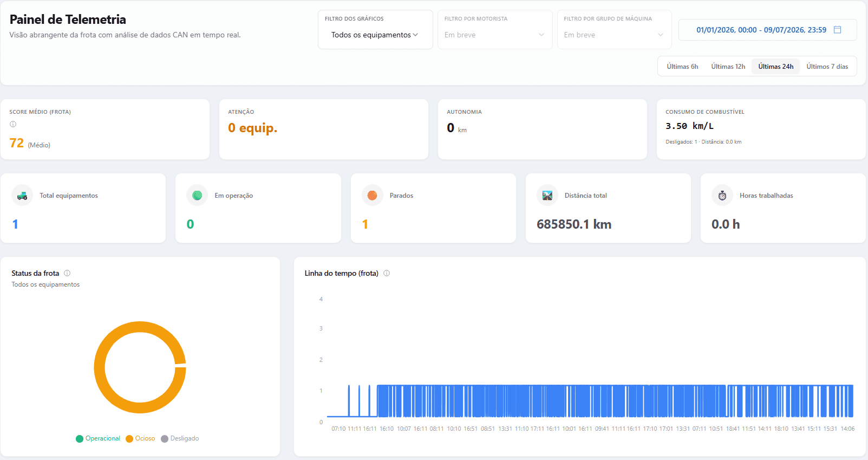This screenshot has height=460, width=868.
Task: Click info icon next to Status da frota
Action: coord(67,273)
